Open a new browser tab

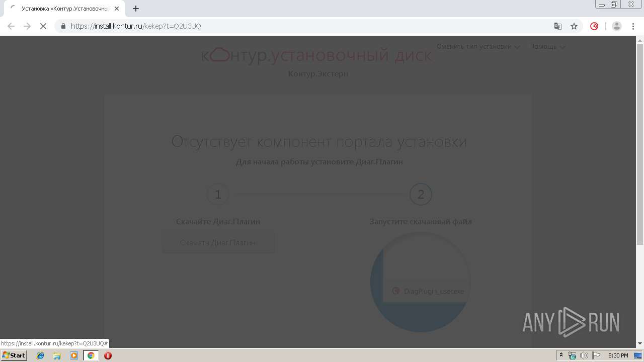point(136,9)
